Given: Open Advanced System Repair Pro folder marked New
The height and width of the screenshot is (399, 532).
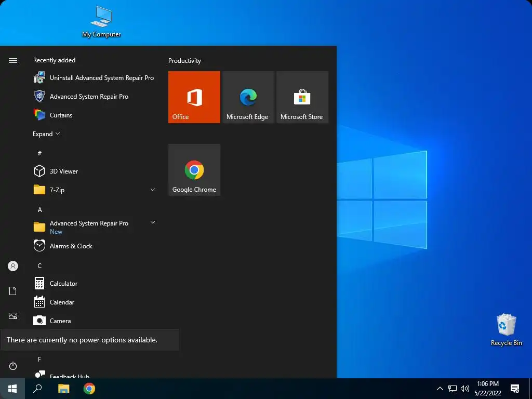Looking at the screenshot, I should (x=94, y=227).
